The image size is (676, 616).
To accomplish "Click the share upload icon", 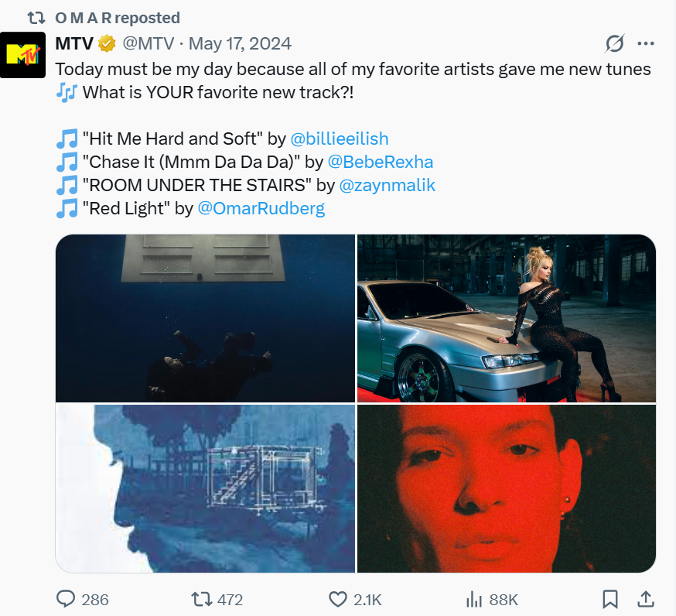I will pyautogui.click(x=645, y=599).
